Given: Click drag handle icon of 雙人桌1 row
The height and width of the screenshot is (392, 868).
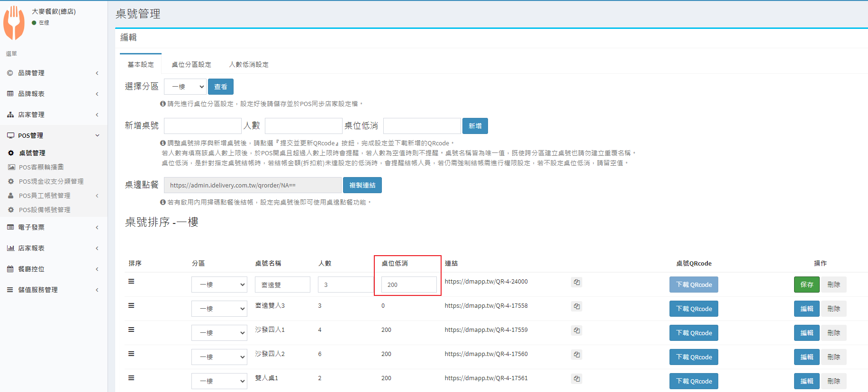Looking at the screenshot, I should 131,378.
